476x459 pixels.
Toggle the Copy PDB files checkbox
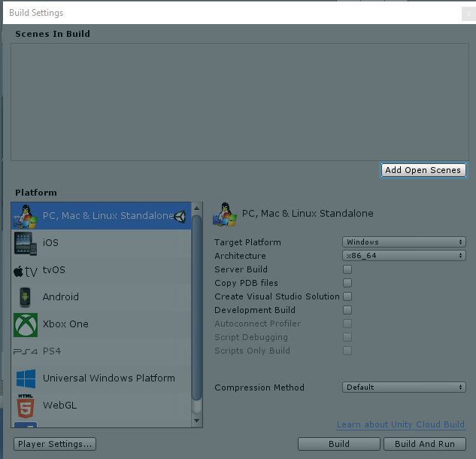click(347, 283)
